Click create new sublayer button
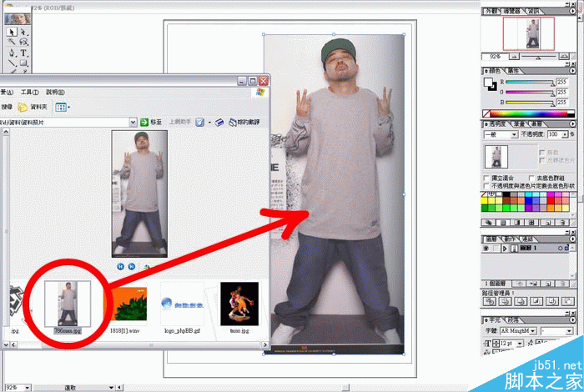This screenshot has width=584, height=392. [x=533, y=284]
